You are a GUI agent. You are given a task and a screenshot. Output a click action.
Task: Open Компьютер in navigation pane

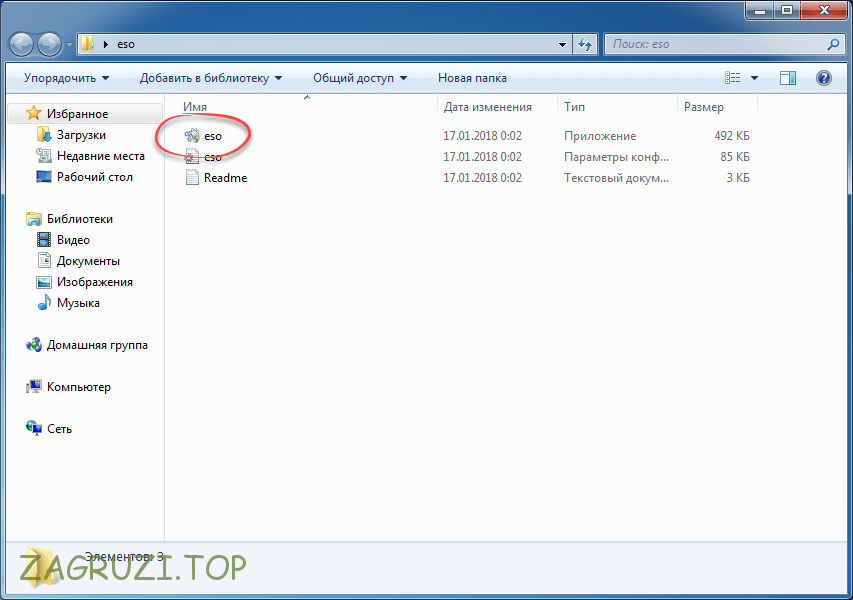[79, 387]
